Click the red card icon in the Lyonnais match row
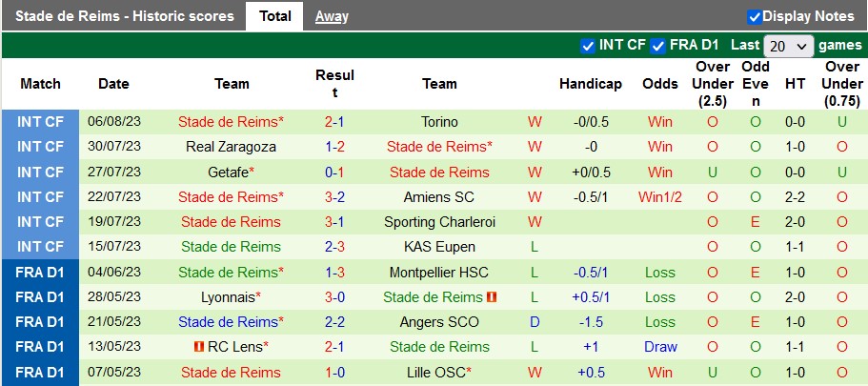The image size is (868, 386). (x=492, y=297)
